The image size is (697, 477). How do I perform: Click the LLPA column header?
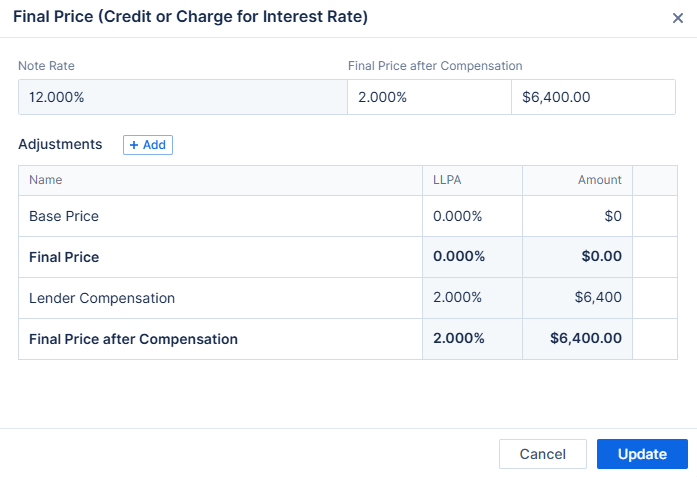tap(446, 180)
